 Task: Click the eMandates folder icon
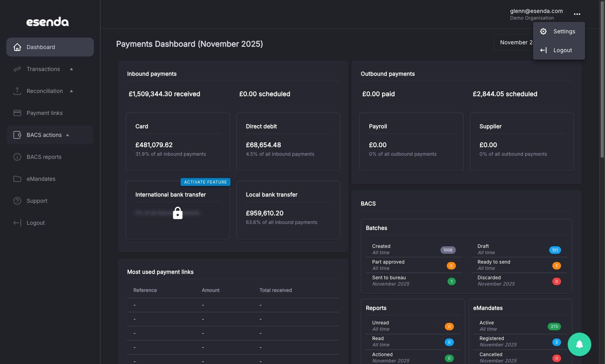click(x=17, y=179)
